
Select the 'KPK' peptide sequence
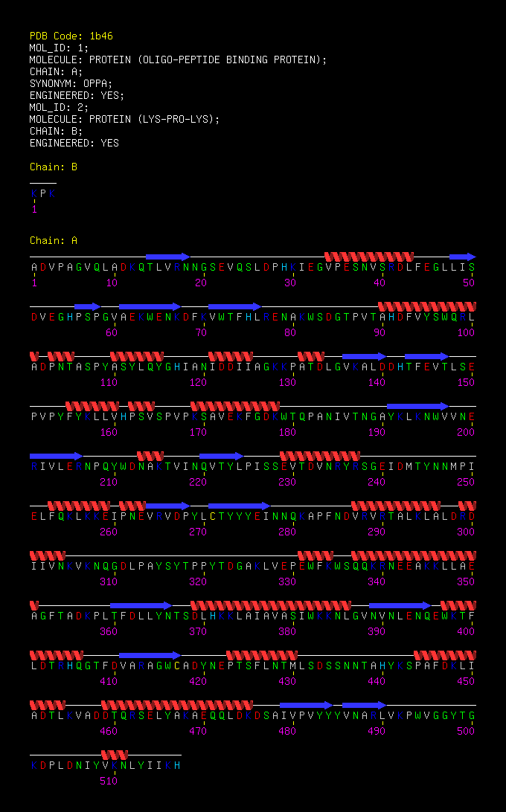pos(43,193)
